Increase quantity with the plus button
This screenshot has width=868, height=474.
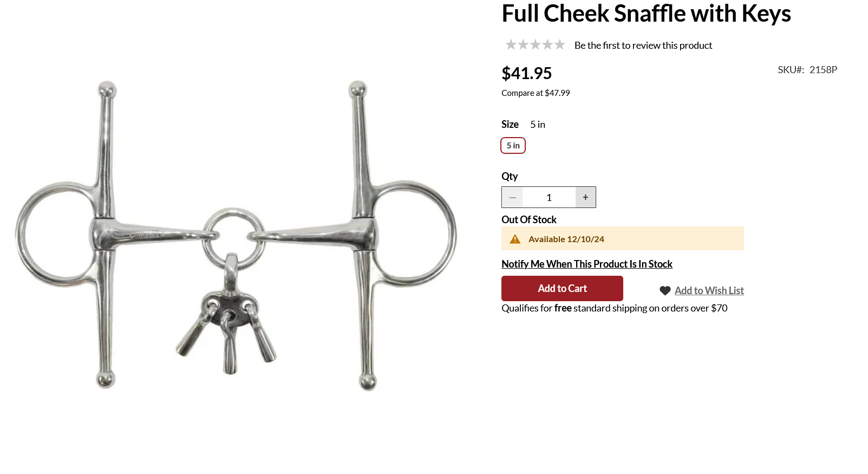pyautogui.click(x=585, y=197)
